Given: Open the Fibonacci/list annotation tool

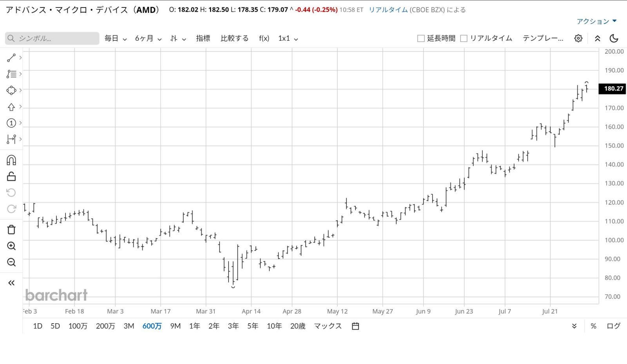Looking at the screenshot, I should 11,74.
